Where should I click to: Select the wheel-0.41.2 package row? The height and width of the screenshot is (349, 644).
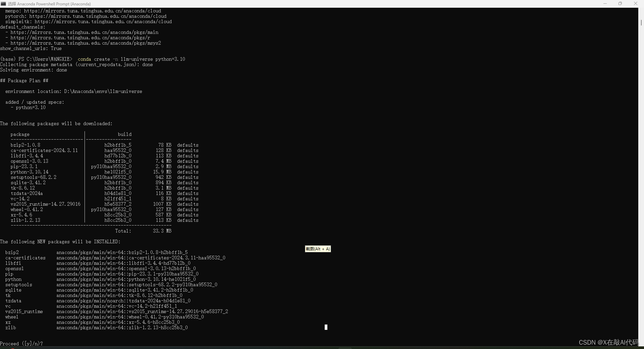click(105, 209)
